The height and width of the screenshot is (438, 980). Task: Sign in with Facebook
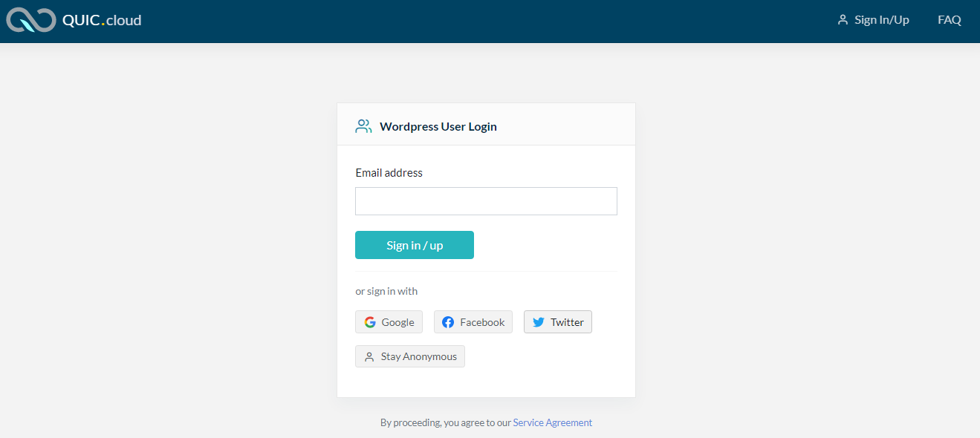click(473, 322)
